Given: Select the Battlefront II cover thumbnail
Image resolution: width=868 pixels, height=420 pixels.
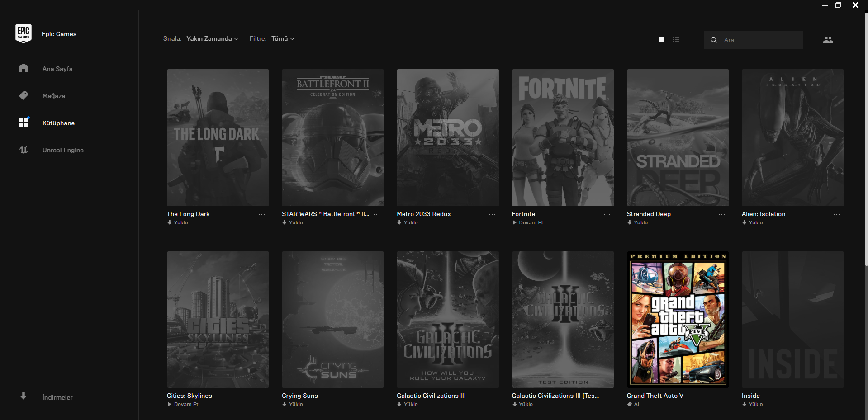Looking at the screenshot, I should (x=333, y=137).
